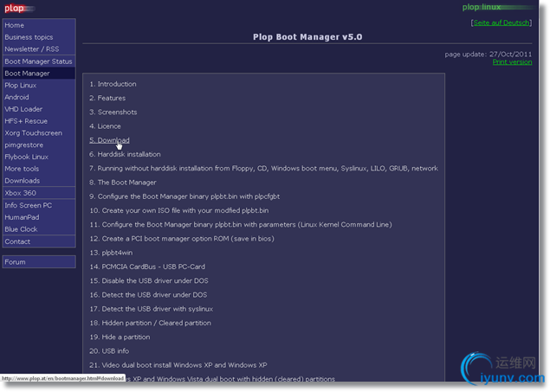Open 7. Running without harddisk installation
The image size is (550, 392).
(263, 168)
